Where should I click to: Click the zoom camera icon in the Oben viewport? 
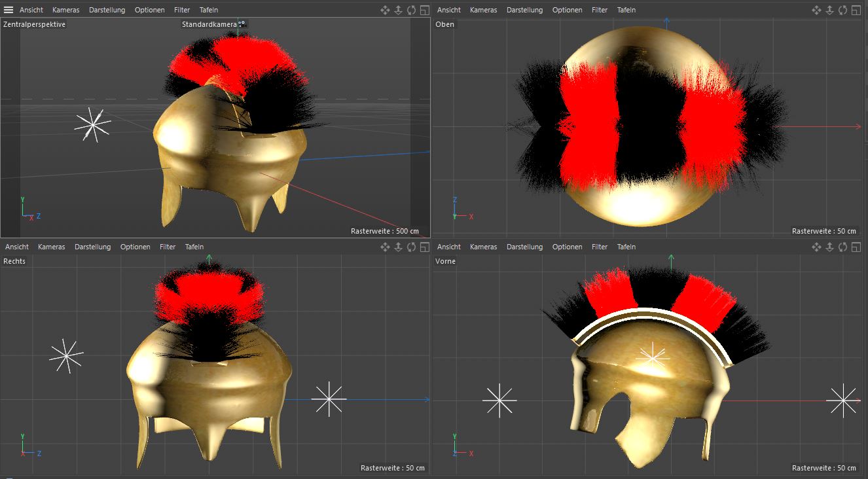click(829, 10)
